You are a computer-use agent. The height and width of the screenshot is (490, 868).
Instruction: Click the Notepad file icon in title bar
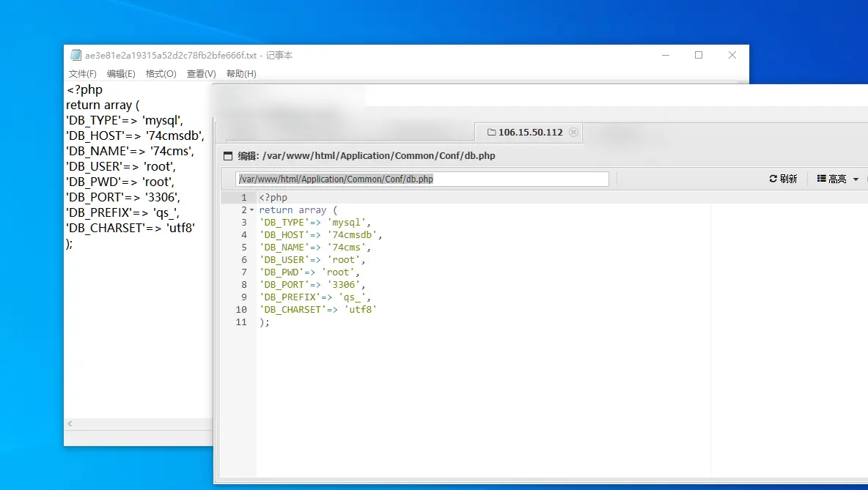click(76, 55)
